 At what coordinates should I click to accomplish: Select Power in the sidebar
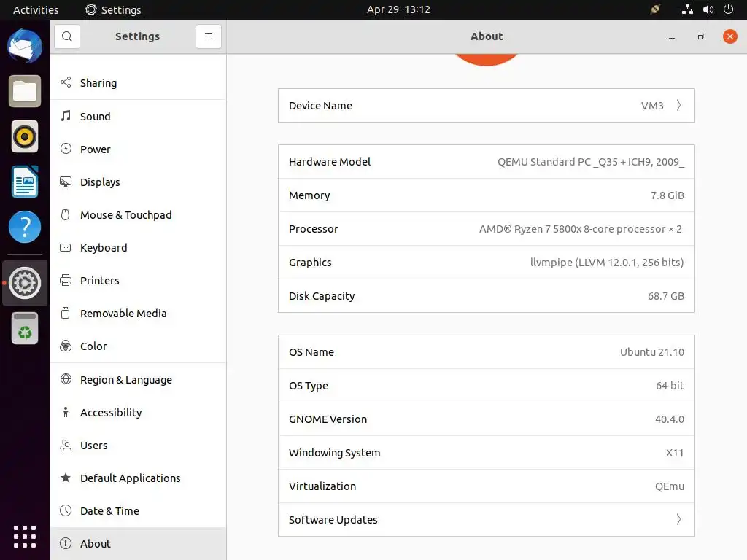[138, 149]
